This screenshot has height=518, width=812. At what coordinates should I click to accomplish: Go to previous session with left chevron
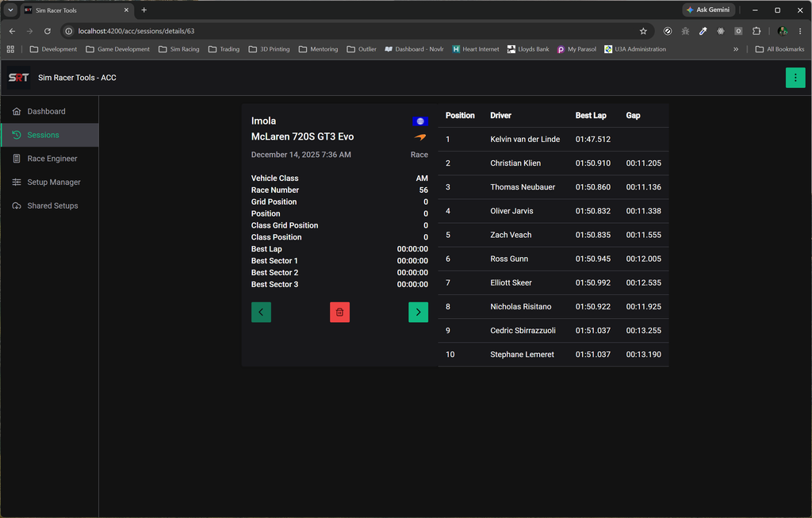coord(261,312)
